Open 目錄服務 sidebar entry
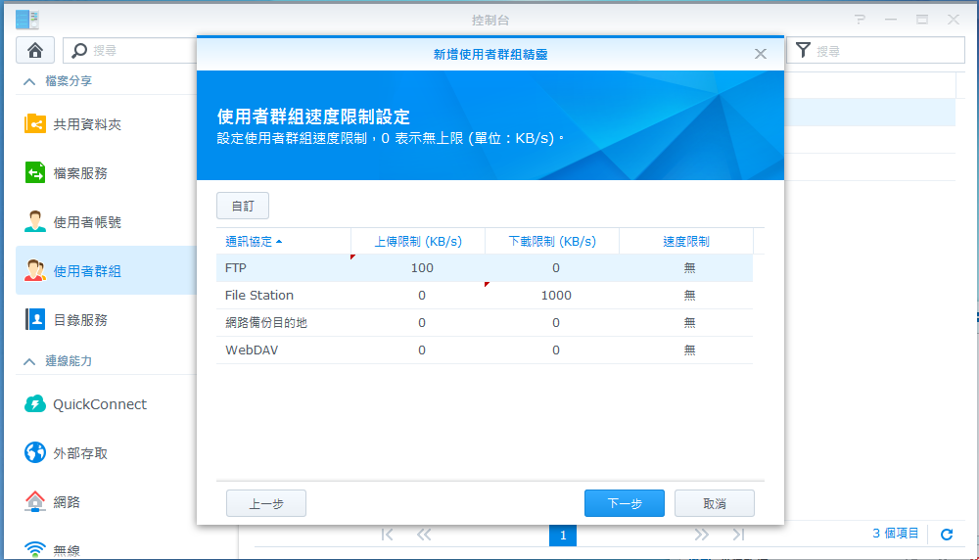 click(106, 319)
